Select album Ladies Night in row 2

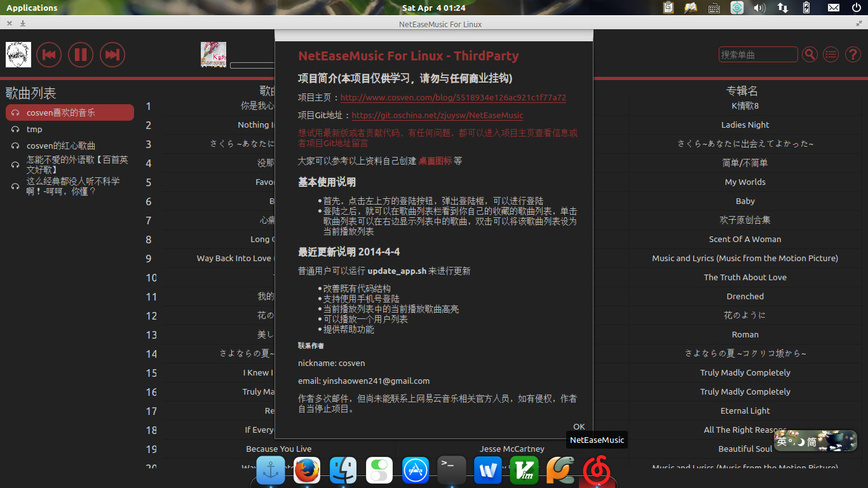[745, 125]
